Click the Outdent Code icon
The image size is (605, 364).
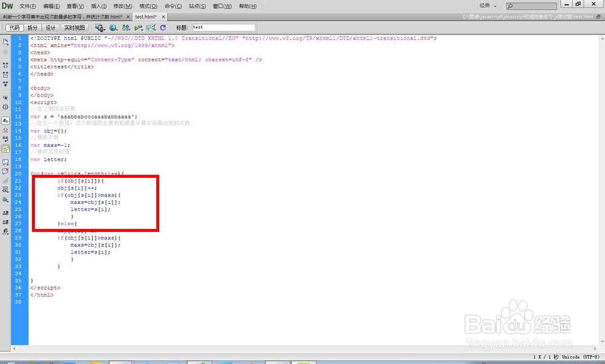pyautogui.click(x=5, y=222)
